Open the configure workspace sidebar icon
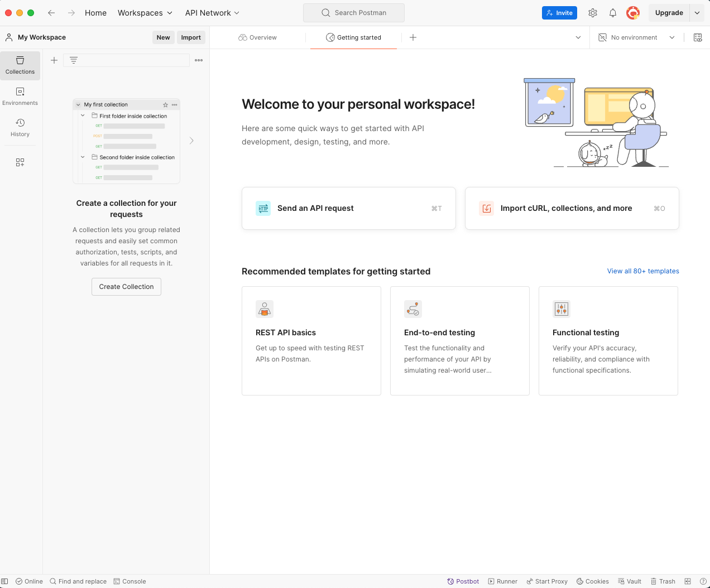This screenshot has height=588, width=710. [20, 162]
